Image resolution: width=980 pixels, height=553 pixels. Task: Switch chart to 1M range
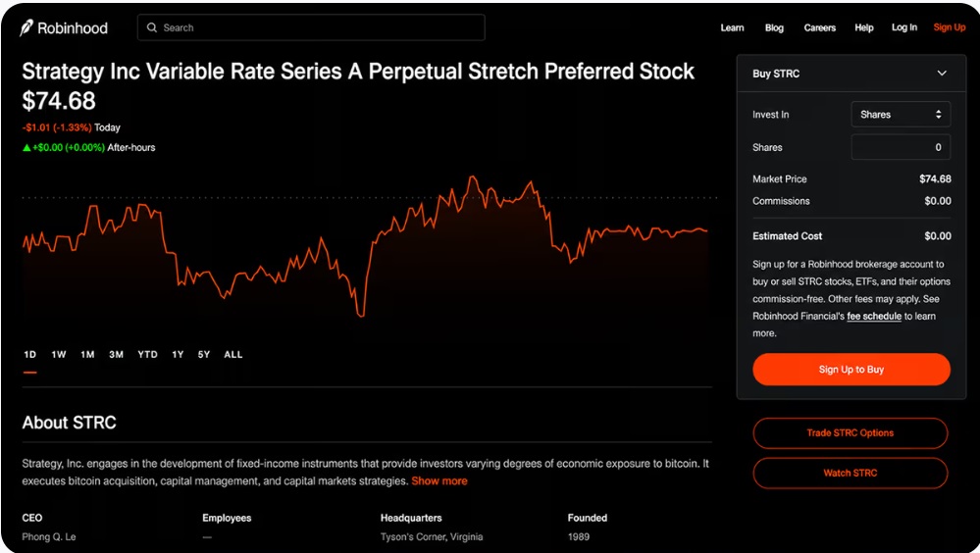click(x=87, y=354)
